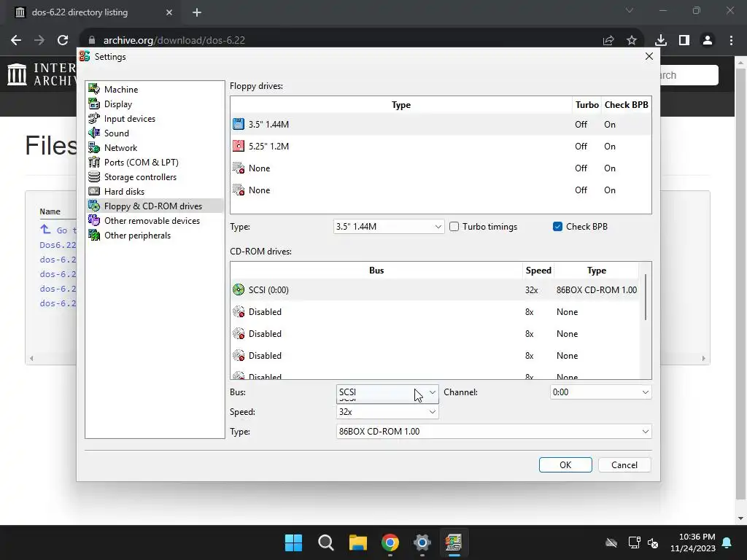Click the CD-ROM Bus column header
747x560 pixels.
tap(376, 271)
